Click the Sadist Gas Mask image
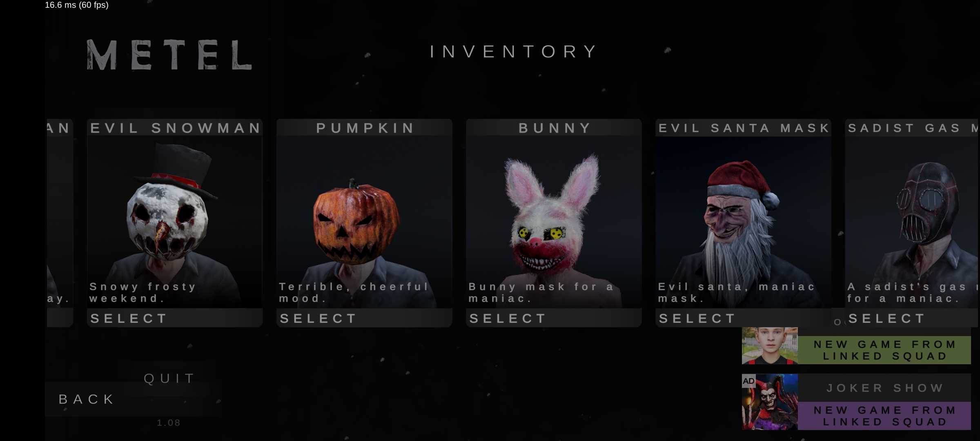The width and height of the screenshot is (980, 441). click(x=929, y=204)
